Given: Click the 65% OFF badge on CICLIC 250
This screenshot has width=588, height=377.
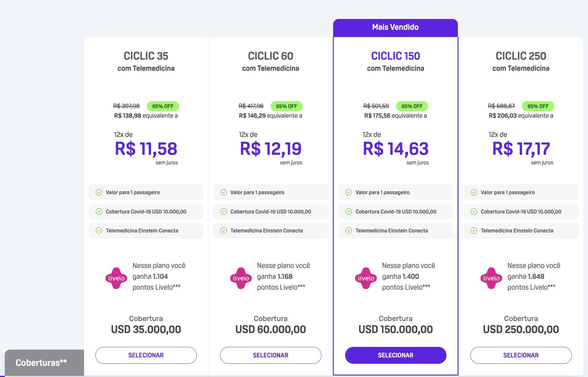Looking at the screenshot, I should click(x=538, y=106).
